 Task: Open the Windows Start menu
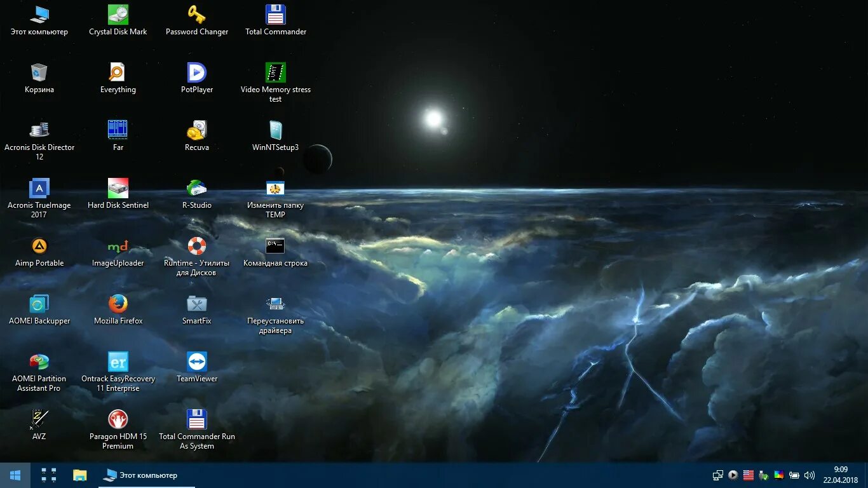pyautogui.click(x=15, y=475)
